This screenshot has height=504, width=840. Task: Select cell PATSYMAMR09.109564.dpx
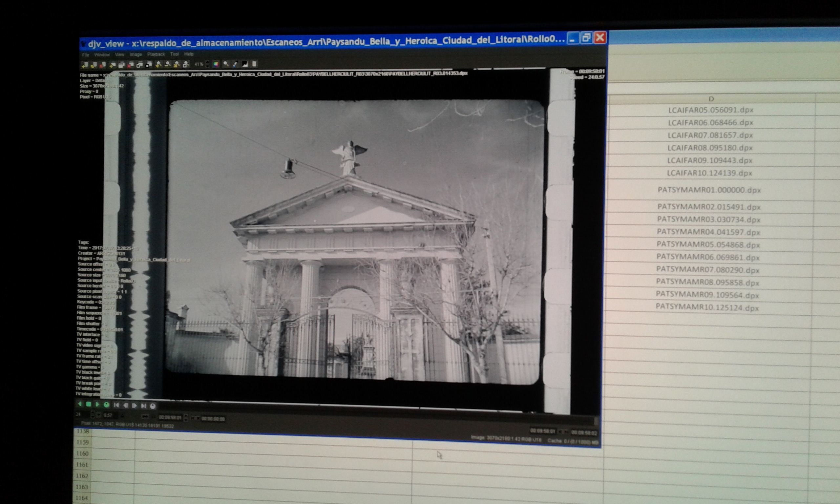707,295
